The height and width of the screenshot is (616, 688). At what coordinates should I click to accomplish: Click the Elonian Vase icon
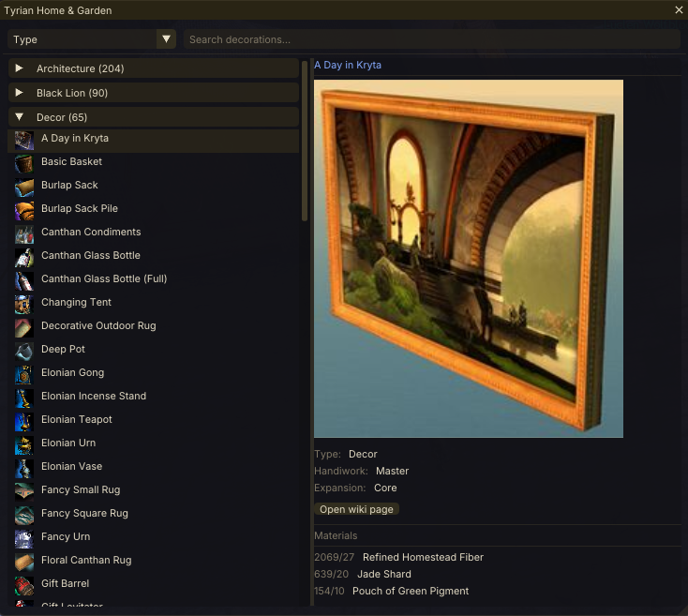(x=24, y=469)
